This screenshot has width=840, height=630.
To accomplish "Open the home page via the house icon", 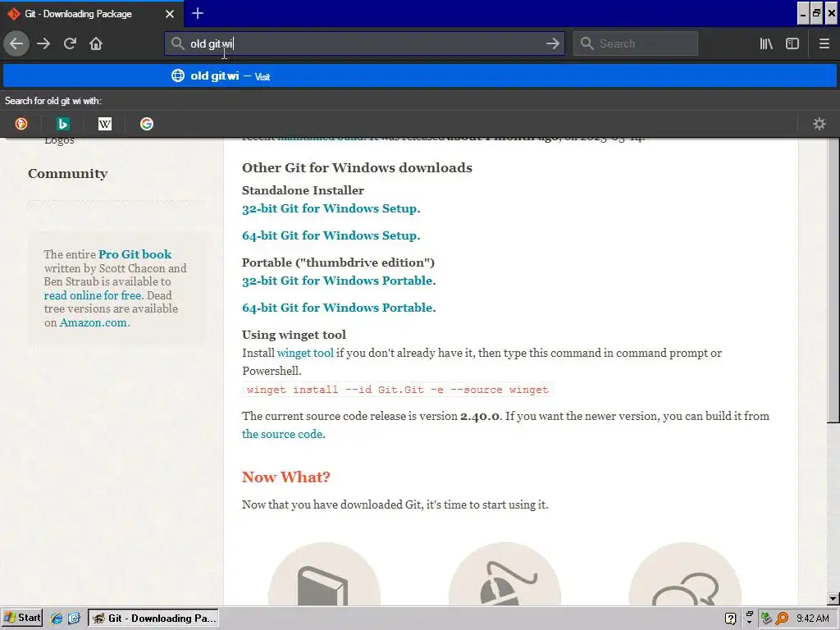I will [96, 43].
